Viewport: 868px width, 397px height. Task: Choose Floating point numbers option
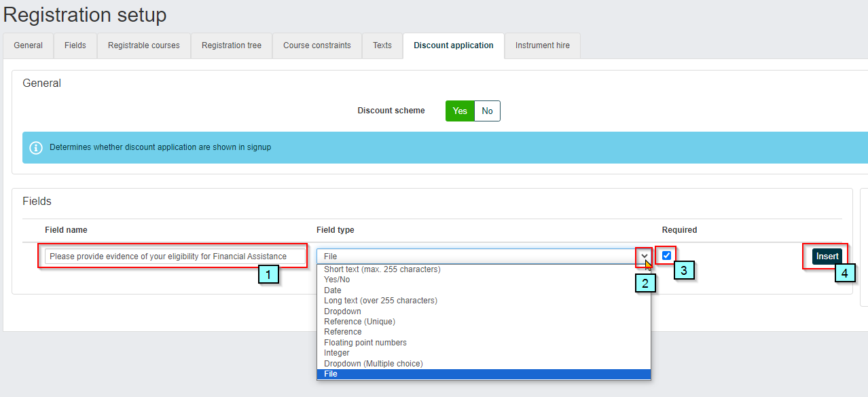pos(484,343)
